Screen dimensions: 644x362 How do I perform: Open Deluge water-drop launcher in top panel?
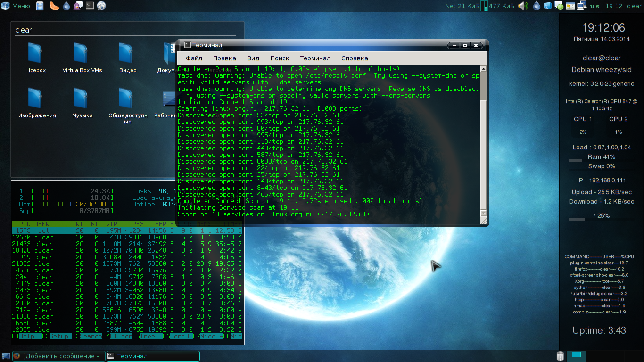point(66,6)
